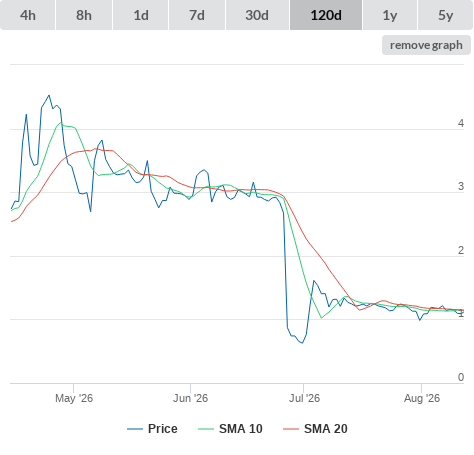Click the Jul '26 axis label
The image size is (474, 455).
tap(304, 398)
